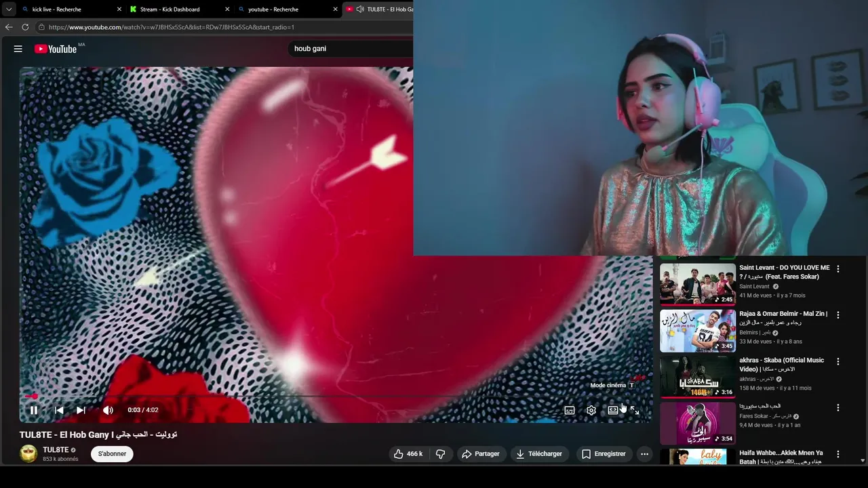This screenshot has height=488, width=868.
Task: Open more actions menu beside Enregistrer
Action: 644,453
